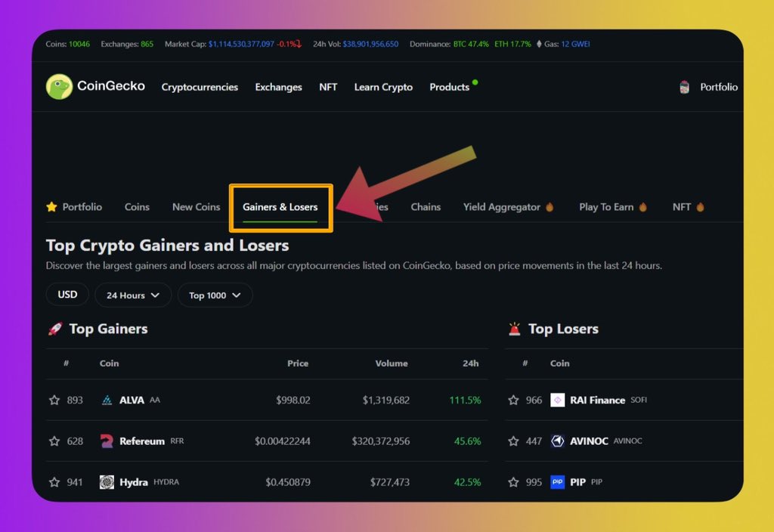Open the 24 Hours timeframe dropdown

click(x=133, y=295)
